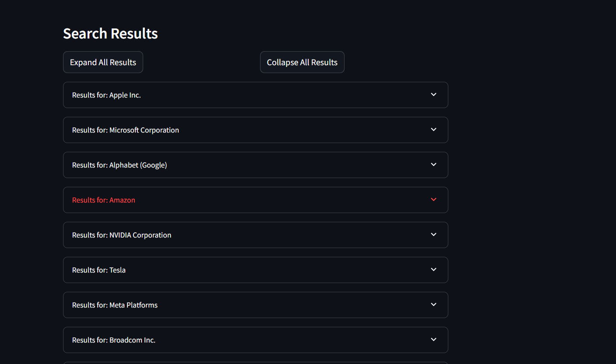This screenshot has height=364, width=616.
Task: Expand Results for: Broadcom Inc.
Action: tap(256, 340)
